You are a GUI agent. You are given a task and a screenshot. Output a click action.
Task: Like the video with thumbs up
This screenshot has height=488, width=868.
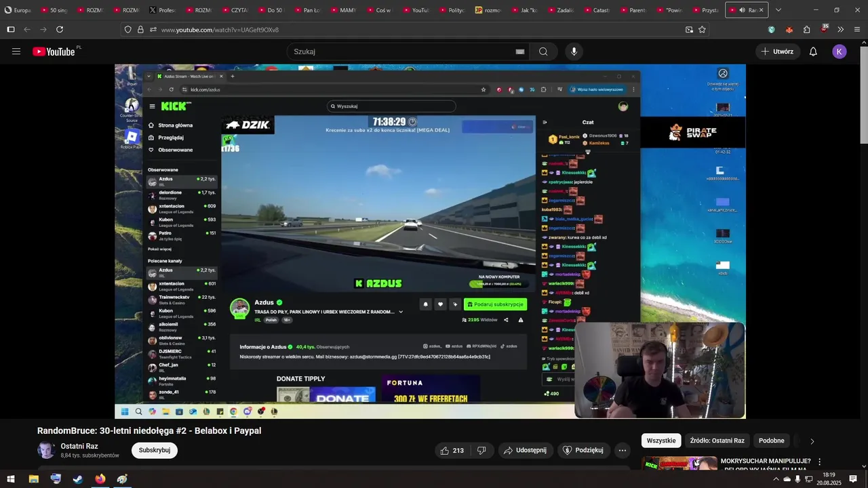(x=452, y=450)
